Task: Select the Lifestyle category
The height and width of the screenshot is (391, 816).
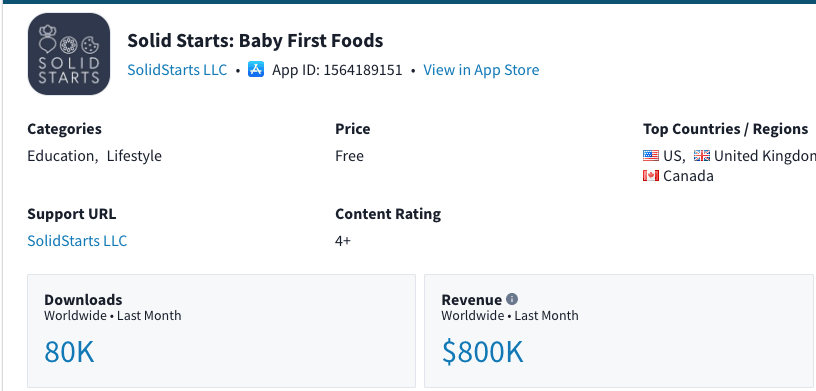Action: [134, 156]
